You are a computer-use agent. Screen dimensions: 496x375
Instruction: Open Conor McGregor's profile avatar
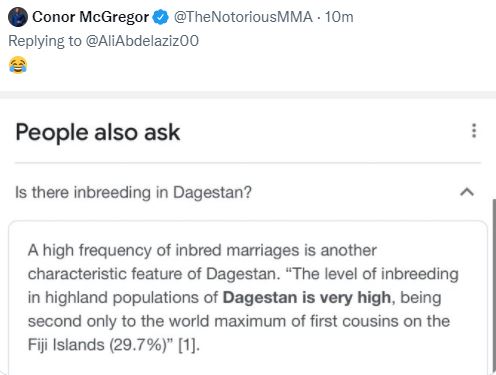(x=18, y=17)
